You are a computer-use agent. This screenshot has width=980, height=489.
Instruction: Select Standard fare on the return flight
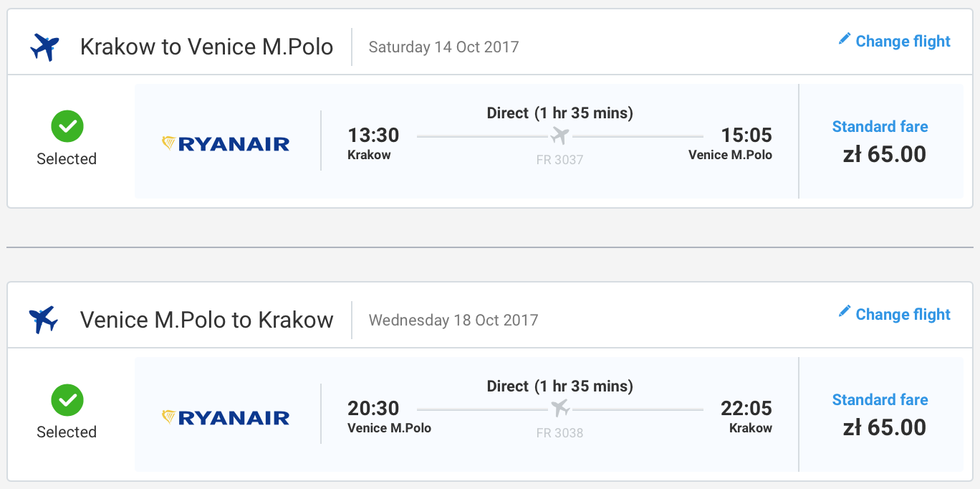click(x=880, y=400)
